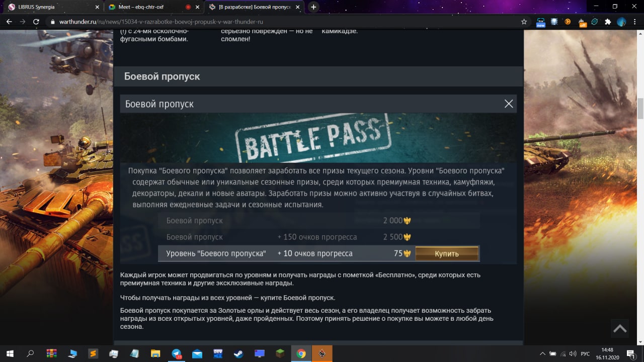Open the volume tray icon

click(573, 353)
